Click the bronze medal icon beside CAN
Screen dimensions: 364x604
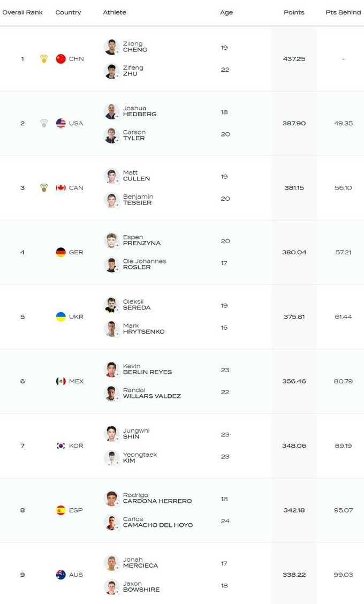tap(44, 188)
